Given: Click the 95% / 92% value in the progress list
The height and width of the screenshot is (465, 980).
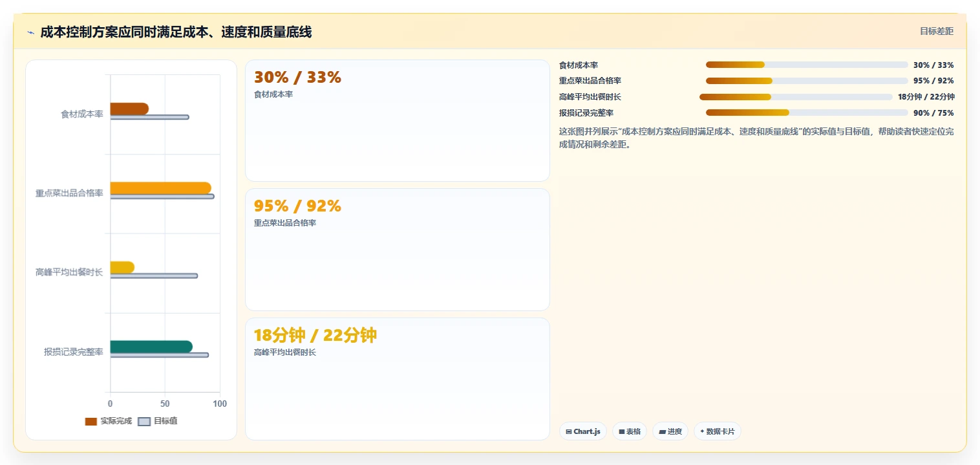Looking at the screenshot, I should pos(933,81).
